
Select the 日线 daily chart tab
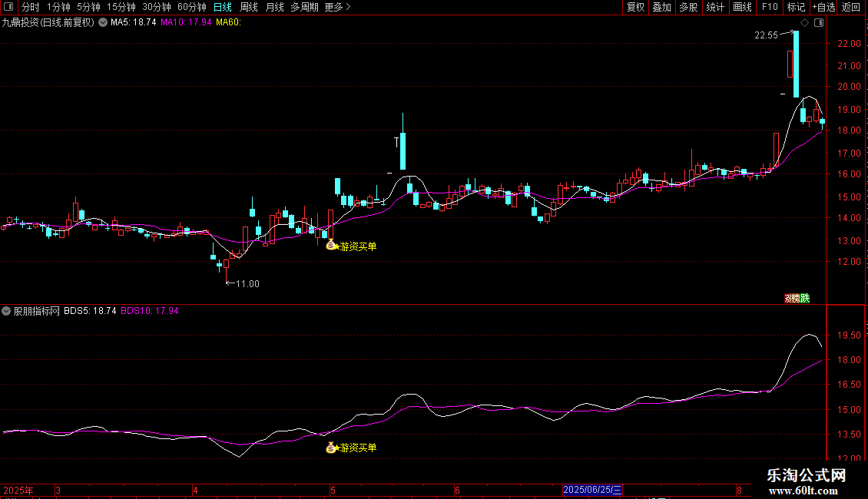point(223,7)
